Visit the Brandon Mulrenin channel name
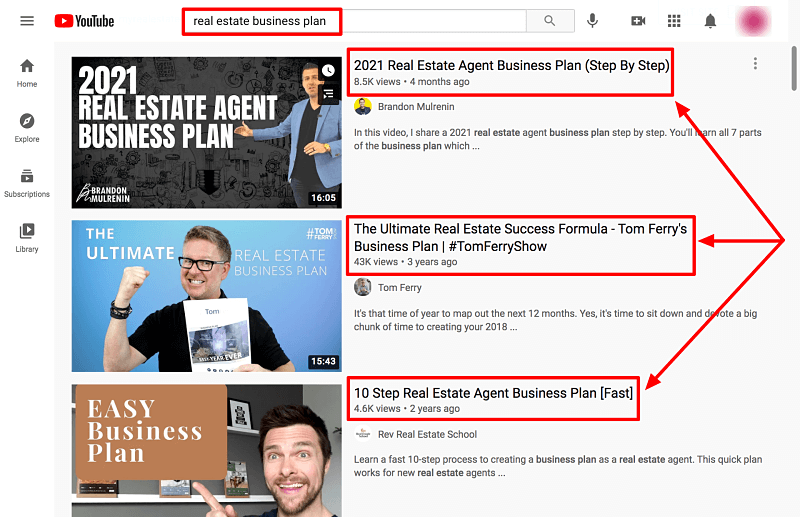This screenshot has height=517, width=800. click(416, 107)
